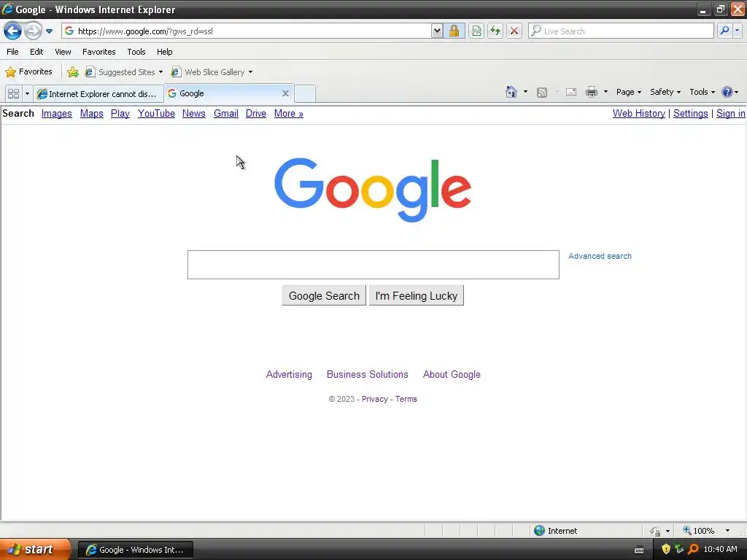The width and height of the screenshot is (747, 560).
Task: Open the Business Solutions link
Action: tap(368, 374)
